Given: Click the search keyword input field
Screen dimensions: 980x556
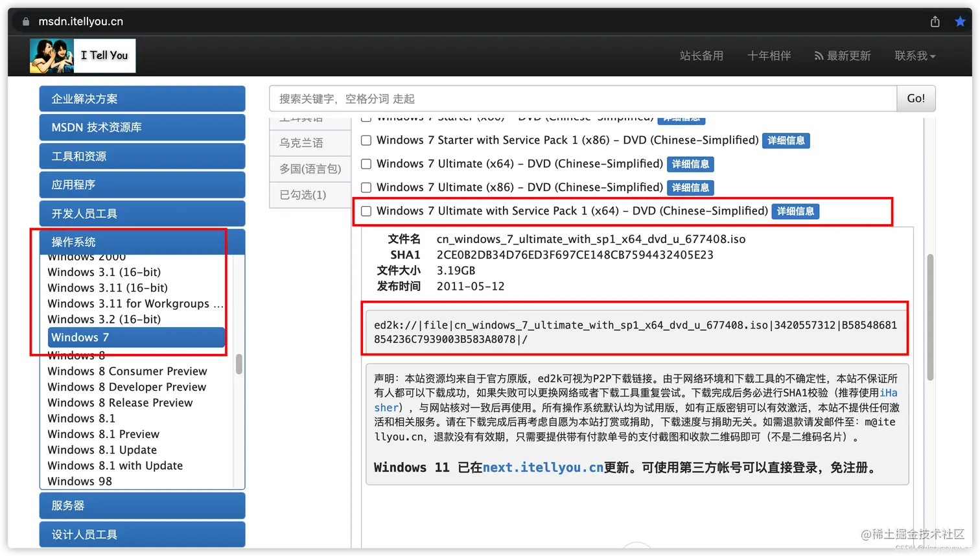Looking at the screenshot, I should click(583, 98).
